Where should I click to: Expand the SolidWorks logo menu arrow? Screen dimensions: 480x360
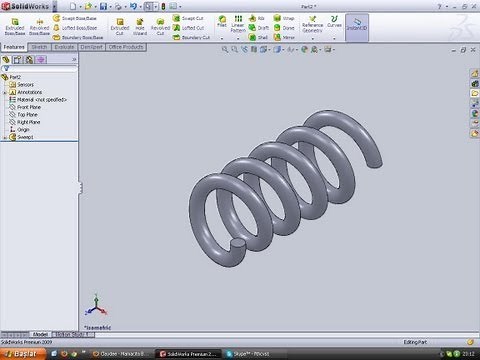click(x=55, y=6)
